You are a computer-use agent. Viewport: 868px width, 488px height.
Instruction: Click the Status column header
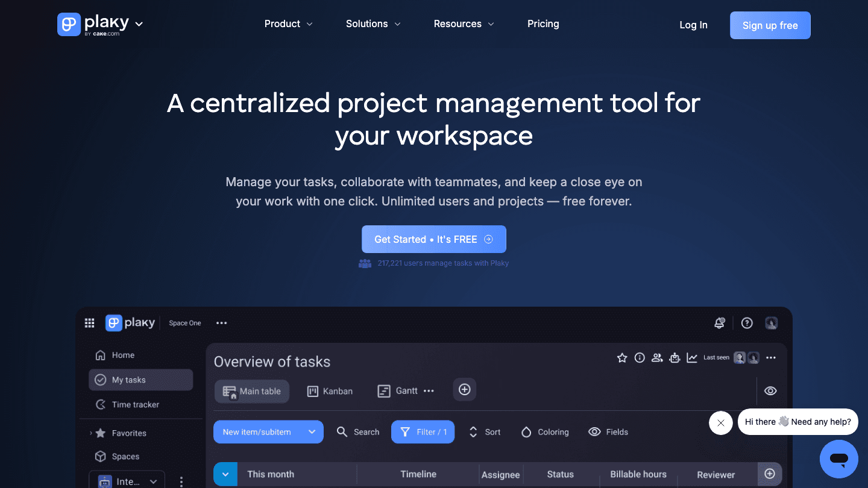pyautogui.click(x=561, y=475)
